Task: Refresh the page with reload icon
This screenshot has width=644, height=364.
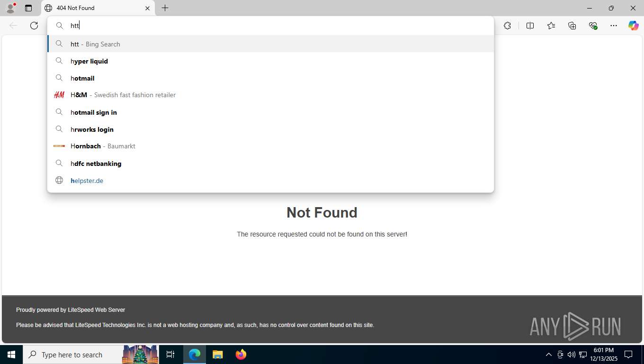Action: coord(34,26)
